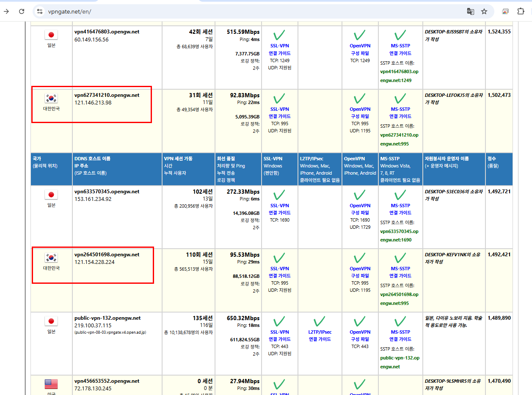Open SSL-VPN 연결 가이드 link for public-vpn-132

tap(279, 335)
